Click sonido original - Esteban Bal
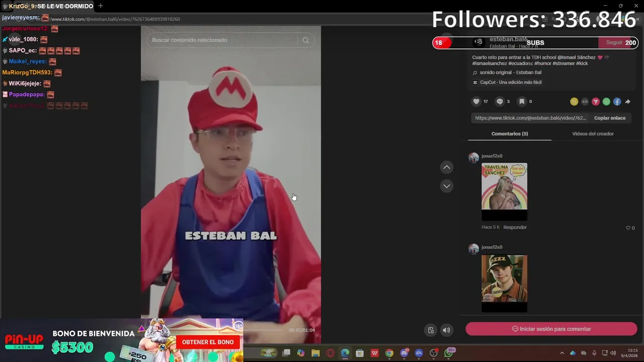 (510, 72)
